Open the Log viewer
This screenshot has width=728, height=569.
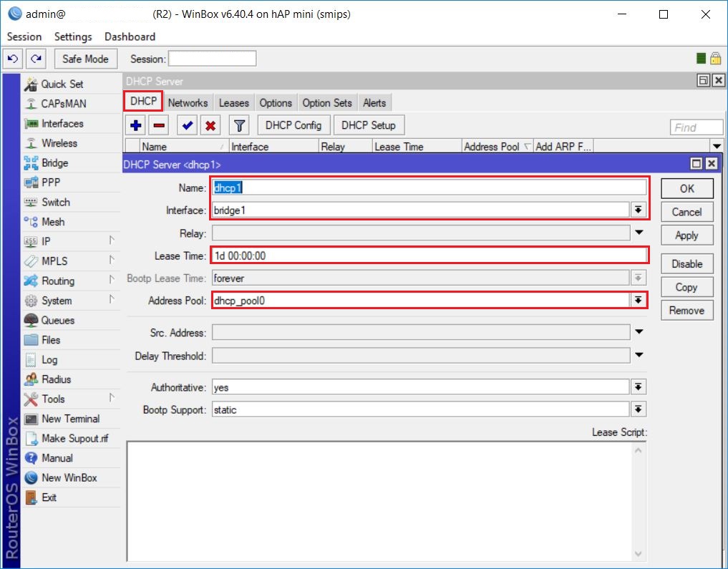49,360
